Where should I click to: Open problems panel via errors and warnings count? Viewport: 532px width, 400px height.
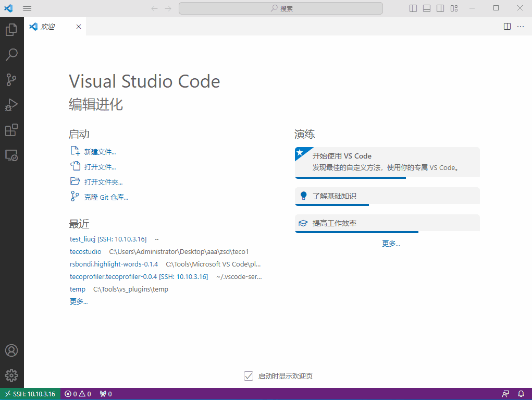coord(78,394)
